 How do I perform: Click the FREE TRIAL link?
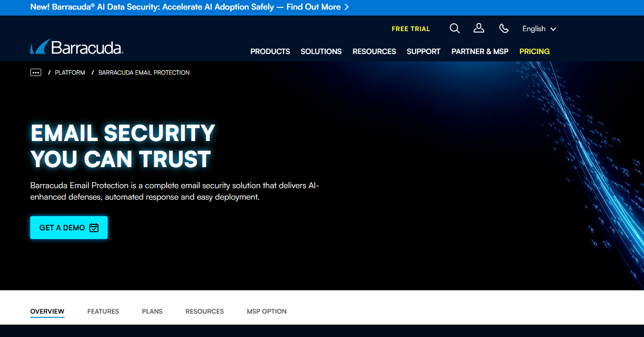pyautogui.click(x=411, y=29)
